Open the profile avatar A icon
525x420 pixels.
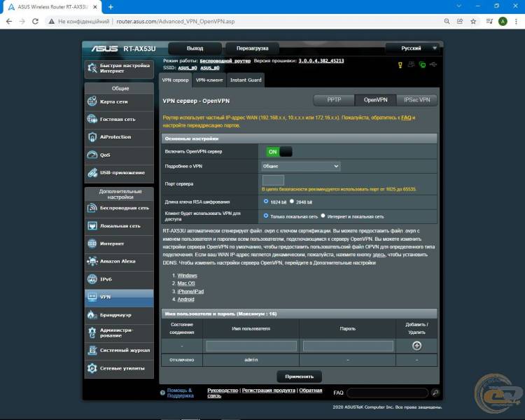[503, 22]
